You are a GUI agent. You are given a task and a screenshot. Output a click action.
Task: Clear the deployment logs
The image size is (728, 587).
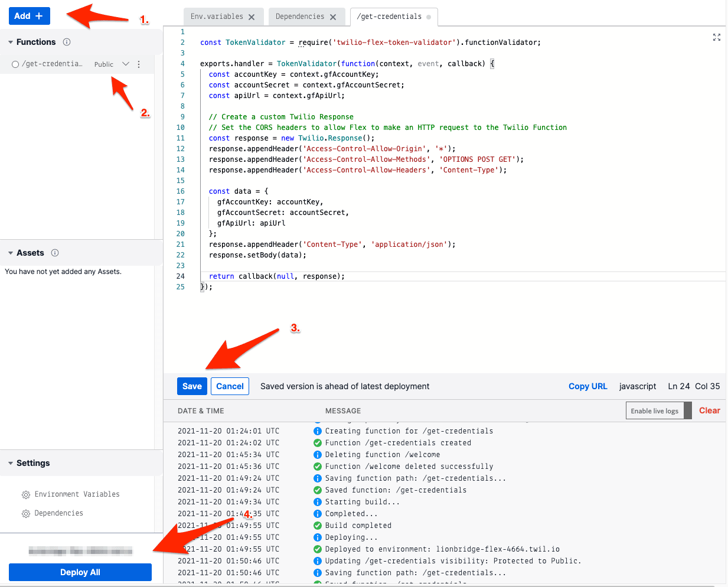pyautogui.click(x=709, y=410)
